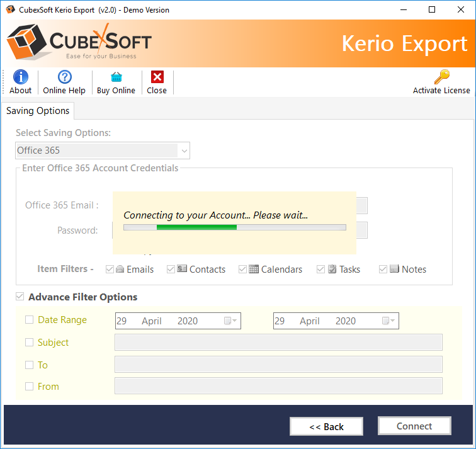The width and height of the screenshot is (476, 449).
Task: Enable the Date Range filter checkbox
Action: pos(29,320)
